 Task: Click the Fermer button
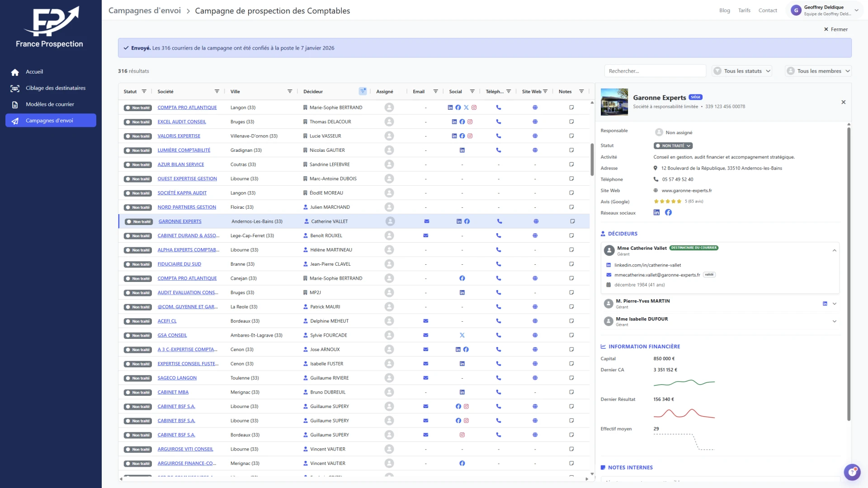point(835,29)
